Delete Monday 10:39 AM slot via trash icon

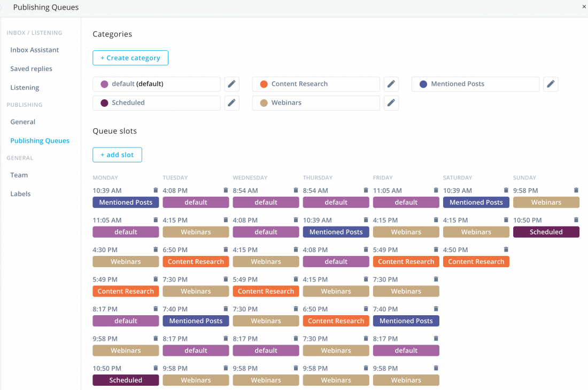(x=156, y=190)
